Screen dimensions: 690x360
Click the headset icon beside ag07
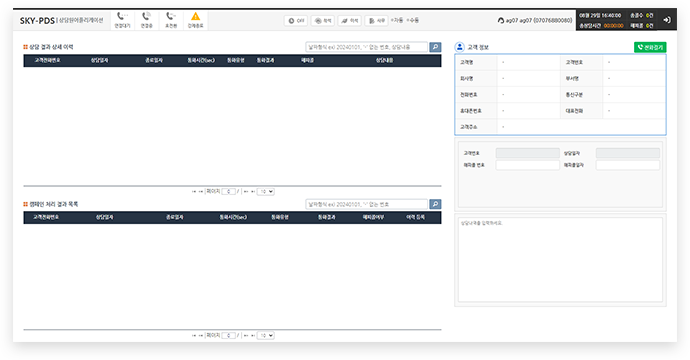tap(501, 20)
